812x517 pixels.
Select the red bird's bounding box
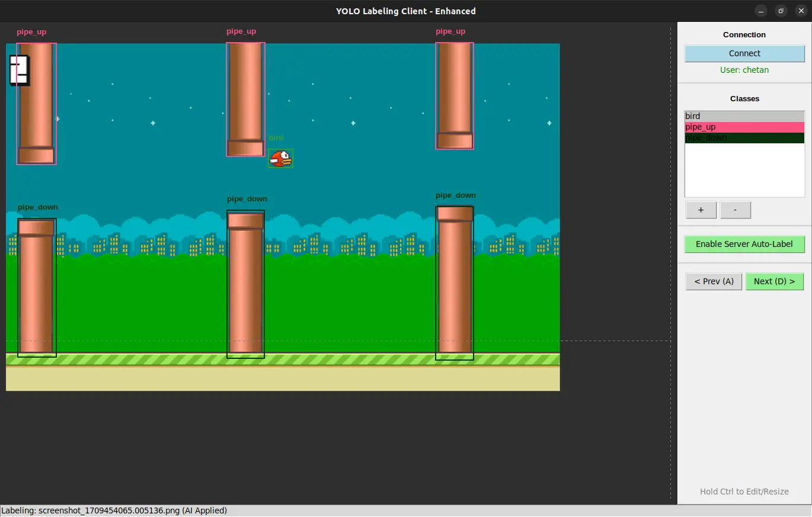pos(280,158)
